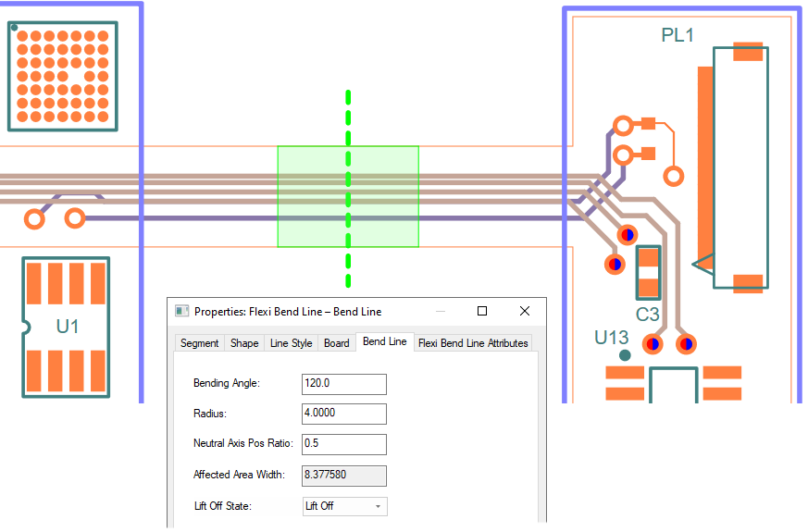
Task: Select the U1 component footprint
Action: [66, 328]
